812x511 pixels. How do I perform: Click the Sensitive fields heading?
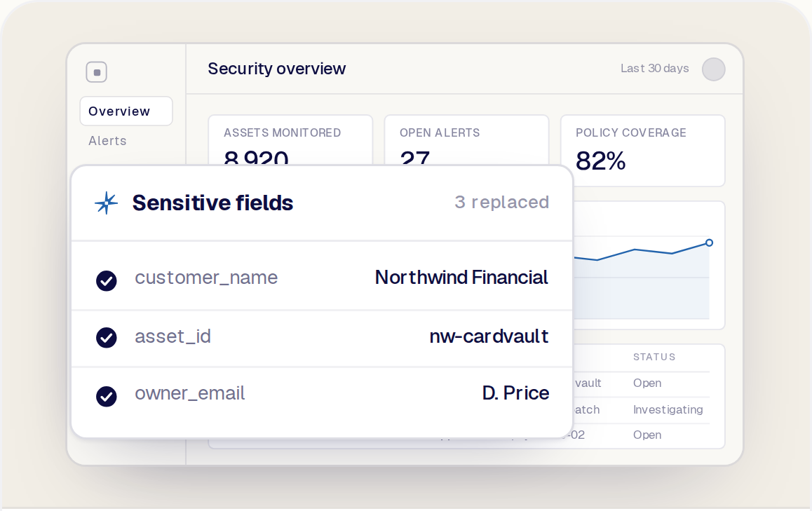[x=212, y=203]
